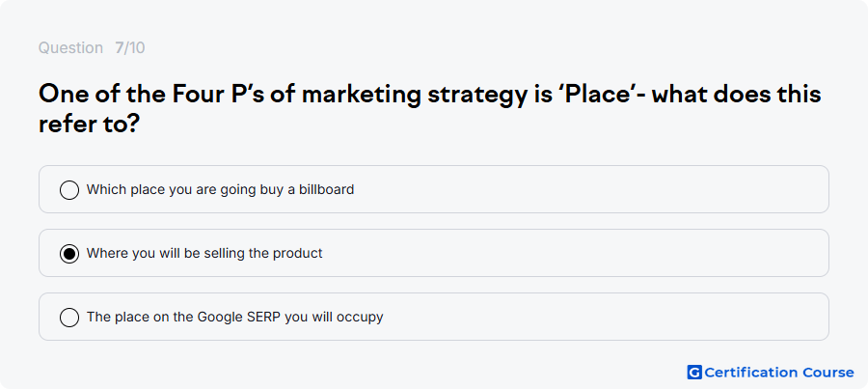
Task: Click the word 'product' in second option
Action: 298,254
